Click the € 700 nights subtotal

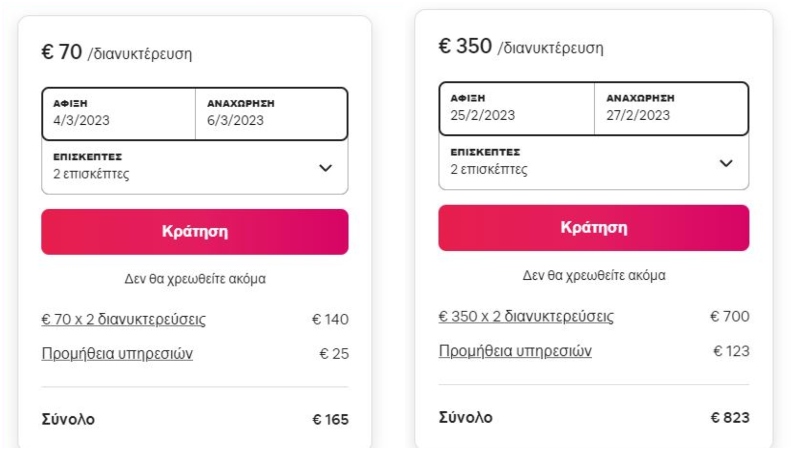729,317
